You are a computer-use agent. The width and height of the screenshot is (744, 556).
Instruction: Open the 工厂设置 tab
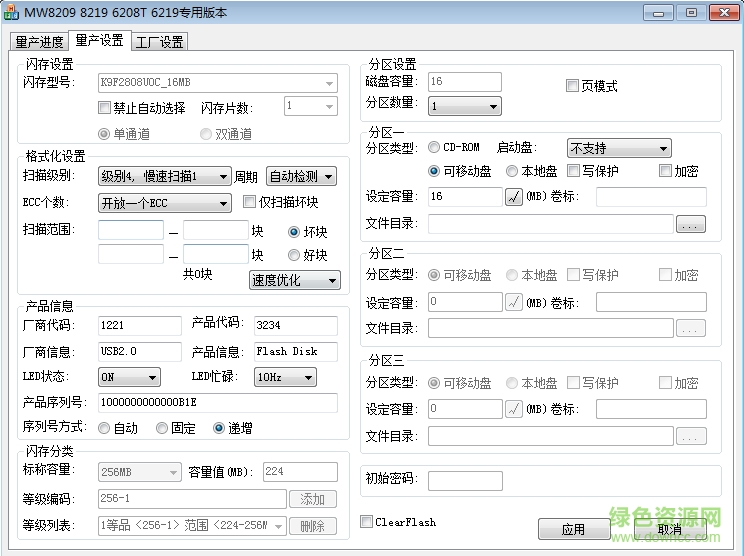[159, 42]
